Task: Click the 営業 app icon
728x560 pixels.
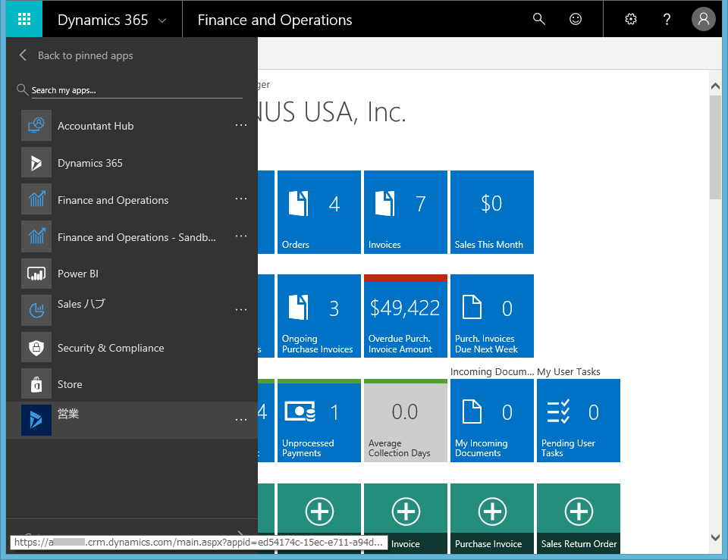Action: click(x=36, y=421)
